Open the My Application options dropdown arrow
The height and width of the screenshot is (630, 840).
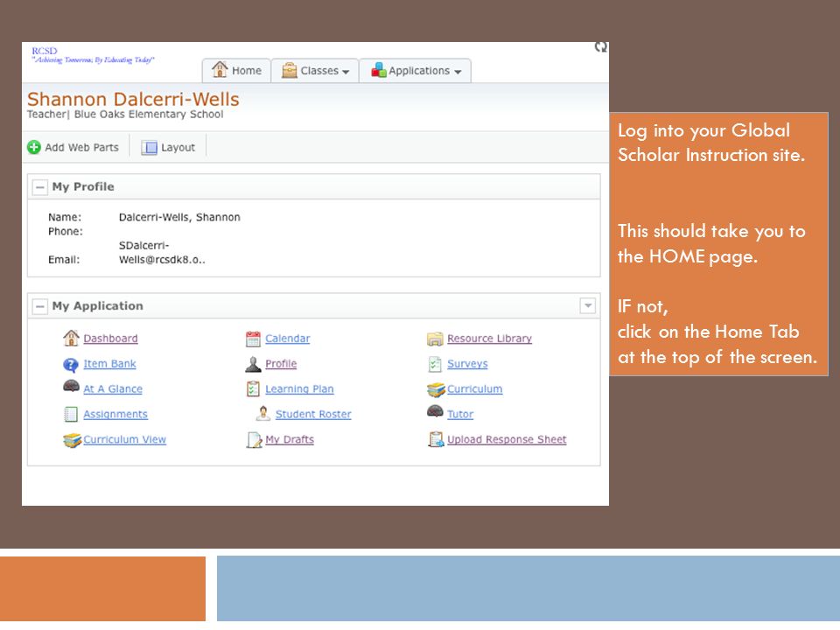pyautogui.click(x=588, y=306)
